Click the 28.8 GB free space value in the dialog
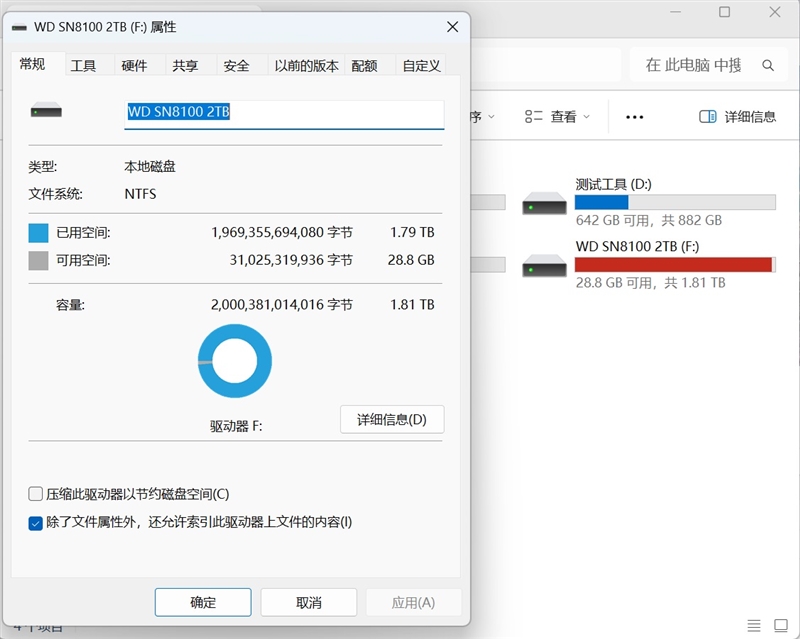Image resolution: width=800 pixels, height=639 pixels. pyautogui.click(x=411, y=260)
